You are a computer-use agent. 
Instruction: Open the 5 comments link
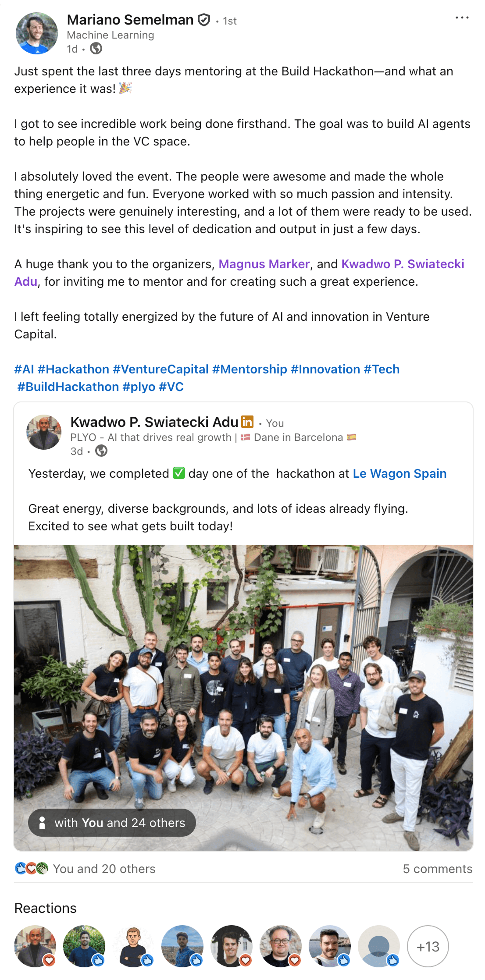(x=438, y=869)
